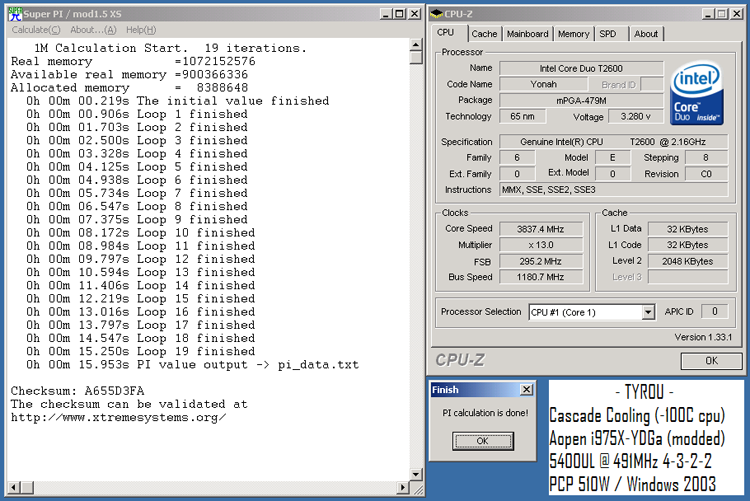Screen dimensions: 750x501
Task: Click the horizontal scrollbar thumb in Super PI
Action: point(27,488)
